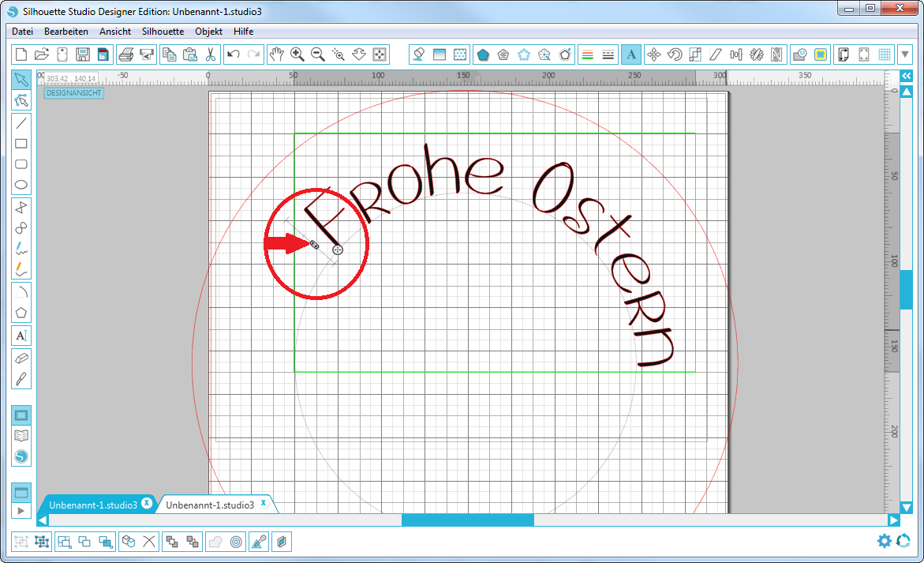This screenshot has width=924, height=563.
Task: Toggle the grid display icon
Action: [885, 54]
